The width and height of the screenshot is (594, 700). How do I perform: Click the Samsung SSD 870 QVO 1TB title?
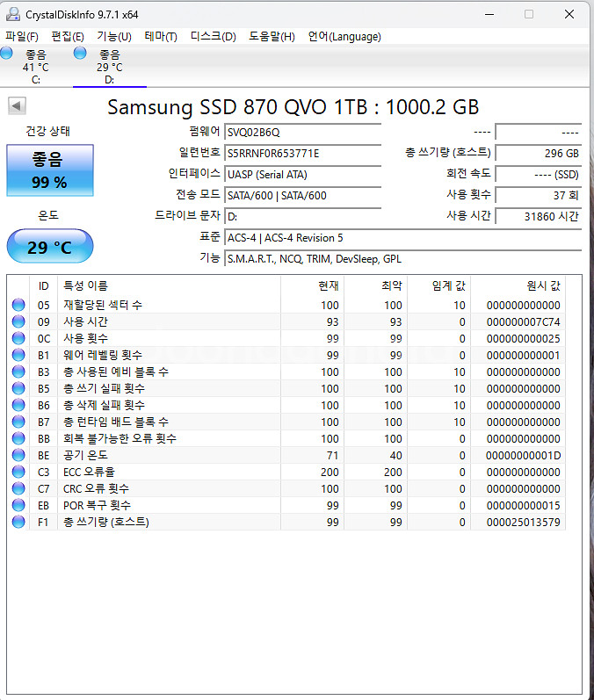click(293, 107)
